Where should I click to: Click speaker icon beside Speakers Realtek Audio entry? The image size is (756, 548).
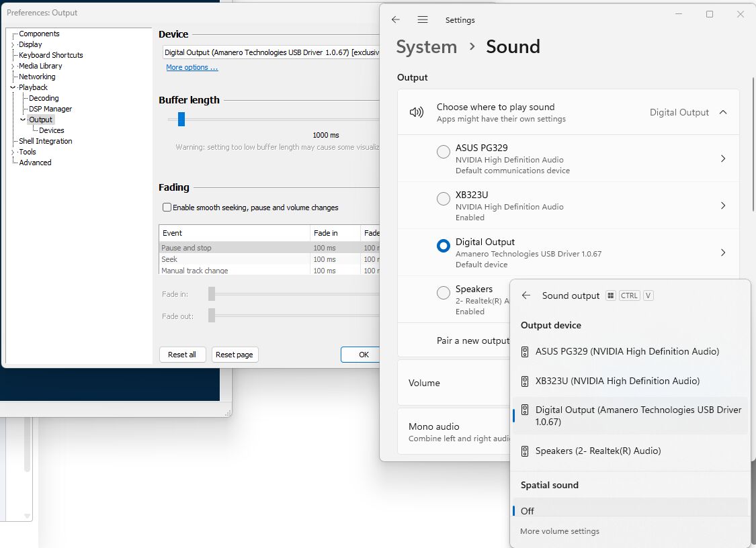[x=525, y=451]
